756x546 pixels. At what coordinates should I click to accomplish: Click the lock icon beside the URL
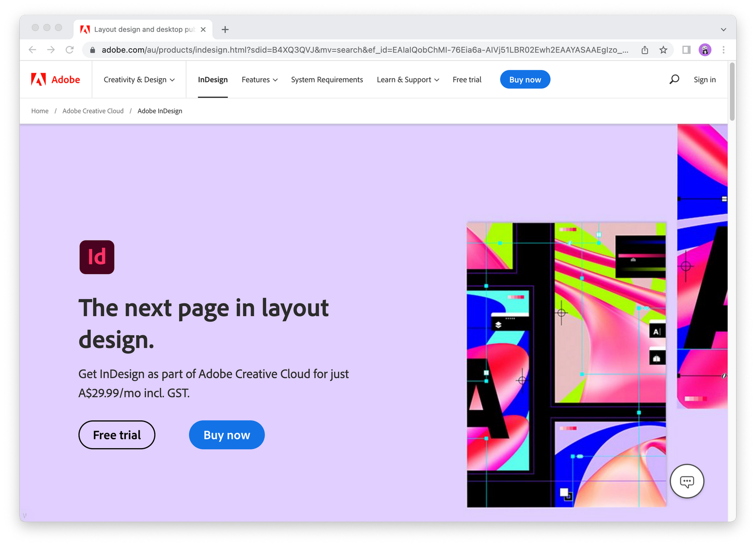click(92, 50)
